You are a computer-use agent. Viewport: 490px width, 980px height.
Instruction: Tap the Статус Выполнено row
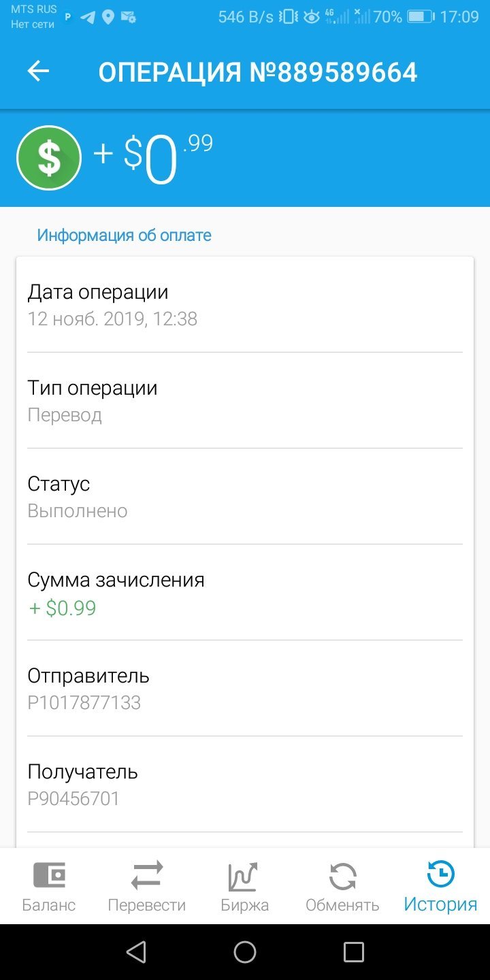coord(245,497)
